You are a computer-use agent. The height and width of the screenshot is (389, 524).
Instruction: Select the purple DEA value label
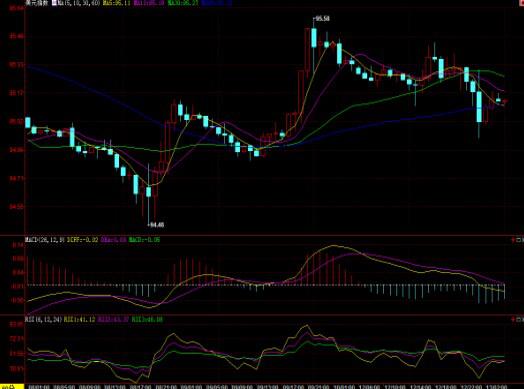point(114,240)
